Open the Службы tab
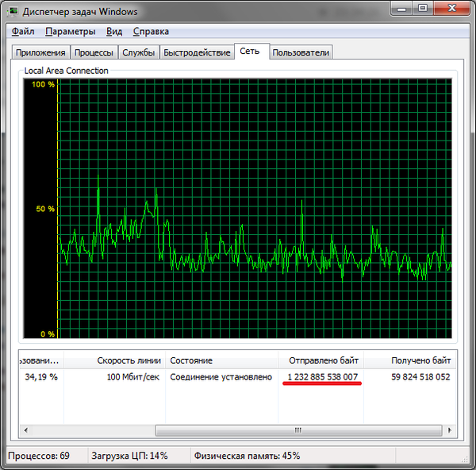The image size is (476, 470). [138, 53]
